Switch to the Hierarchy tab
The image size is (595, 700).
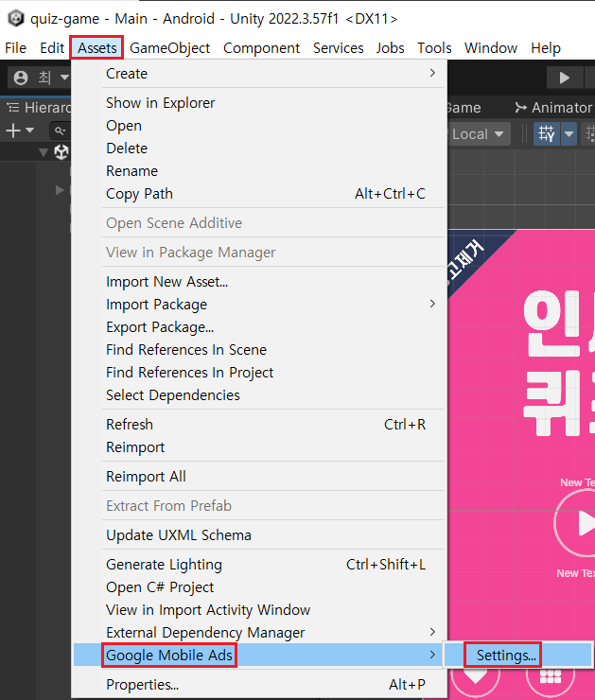tap(38, 107)
